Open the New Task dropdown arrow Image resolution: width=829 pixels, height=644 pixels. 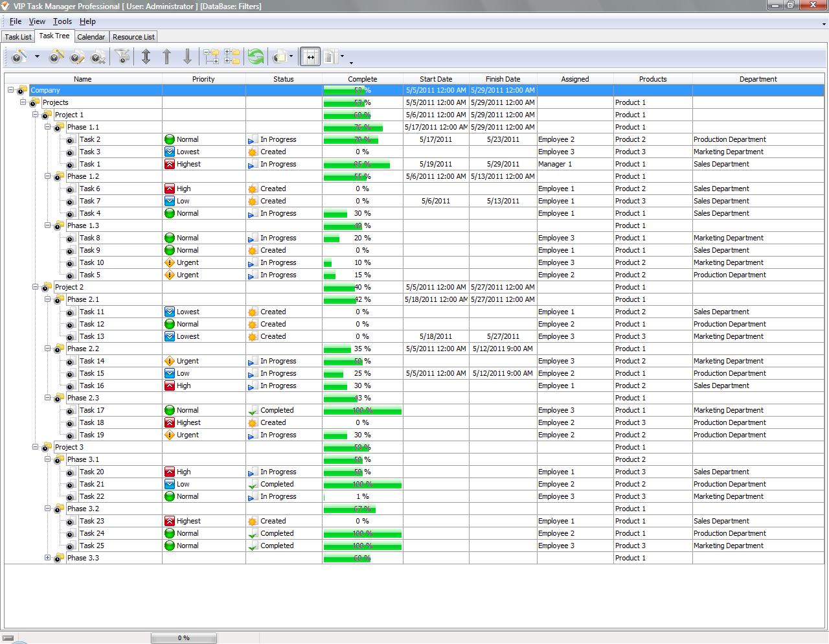point(37,57)
